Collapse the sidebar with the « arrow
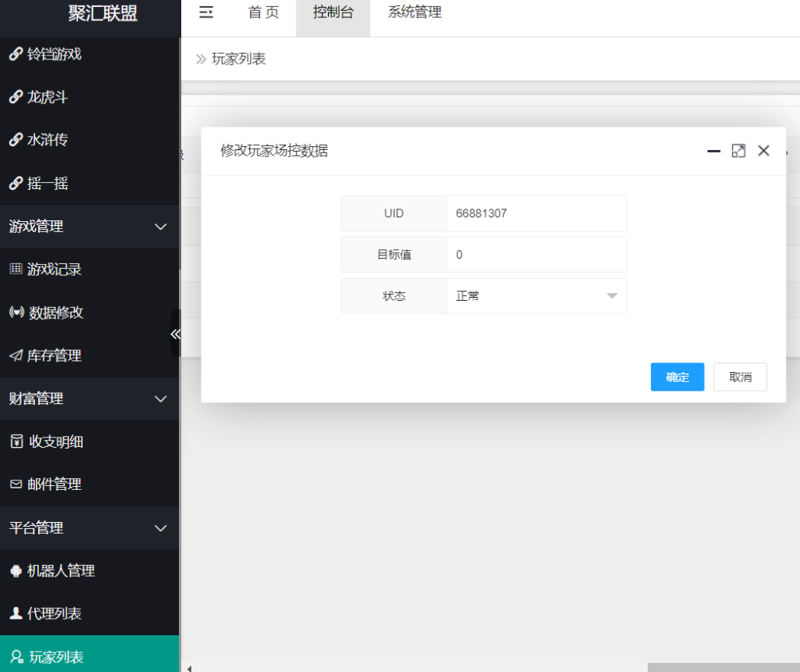800x672 pixels. tap(176, 334)
